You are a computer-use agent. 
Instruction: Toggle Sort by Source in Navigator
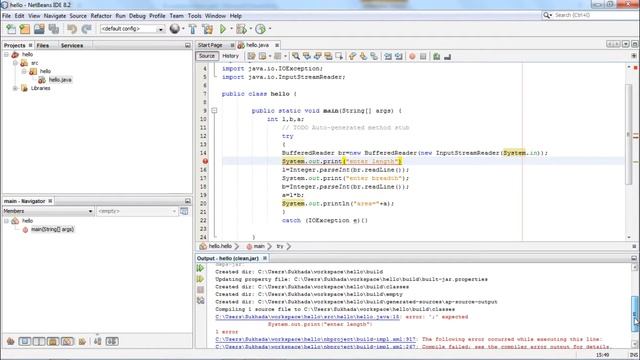tap(112, 341)
